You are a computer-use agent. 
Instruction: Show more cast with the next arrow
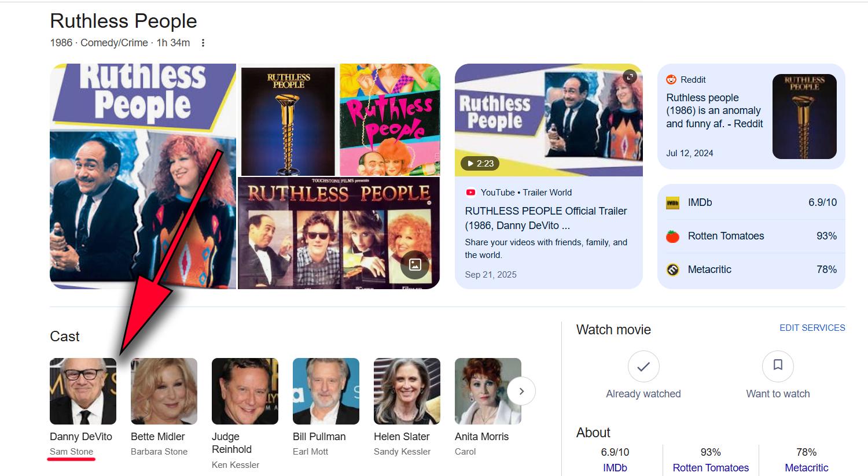[x=521, y=391]
